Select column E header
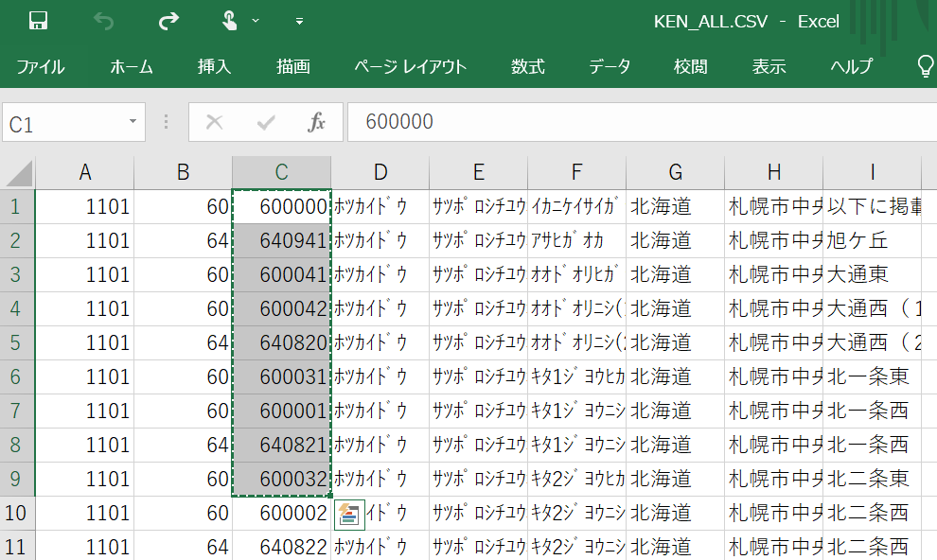The width and height of the screenshot is (937, 560). tap(479, 172)
